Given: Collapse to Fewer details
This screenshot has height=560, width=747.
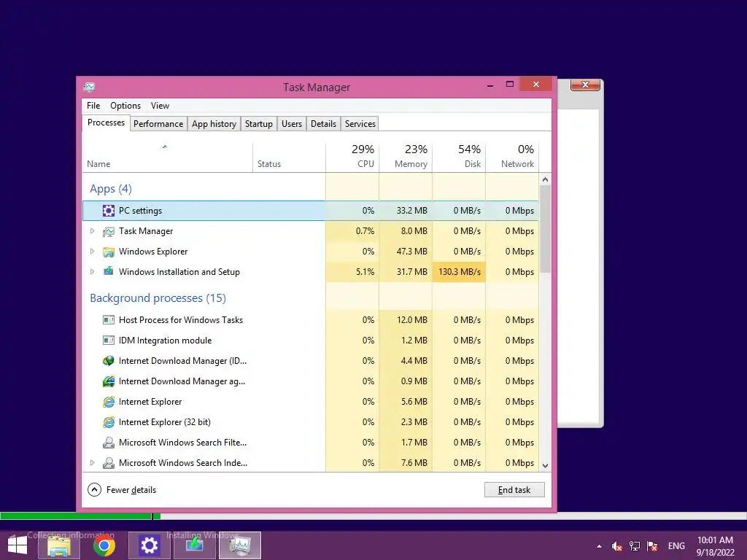Looking at the screenshot, I should click(x=122, y=490).
